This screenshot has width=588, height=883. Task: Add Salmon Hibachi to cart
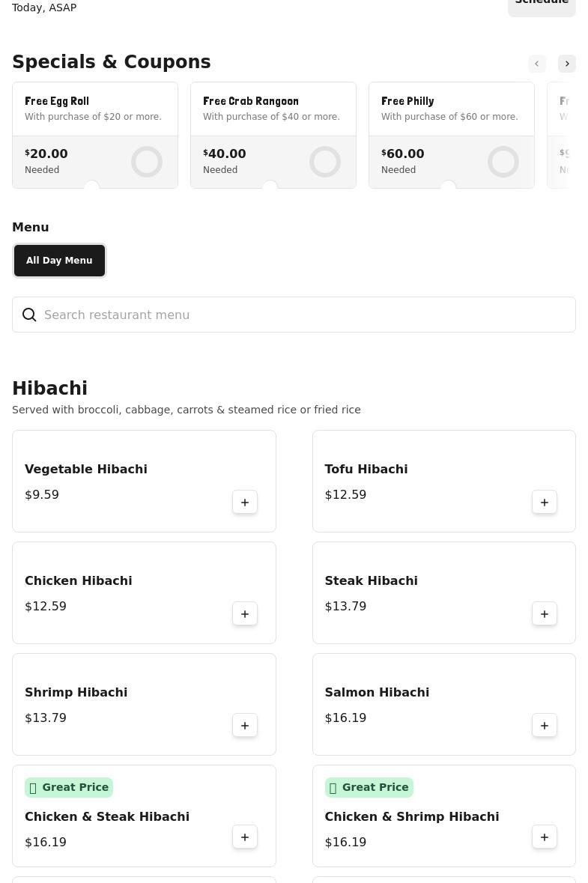tap(545, 726)
